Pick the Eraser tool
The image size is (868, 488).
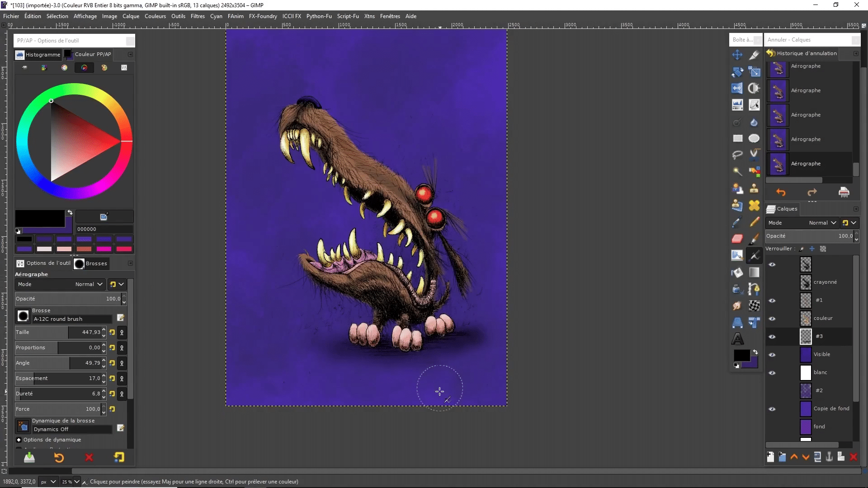(x=737, y=239)
